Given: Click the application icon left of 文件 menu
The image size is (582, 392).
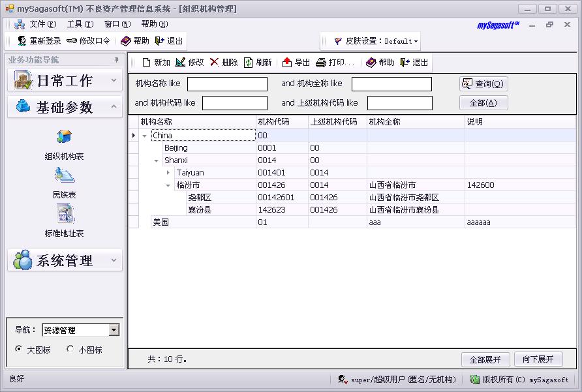Looking at the screenshot, I should click(20, 25).
